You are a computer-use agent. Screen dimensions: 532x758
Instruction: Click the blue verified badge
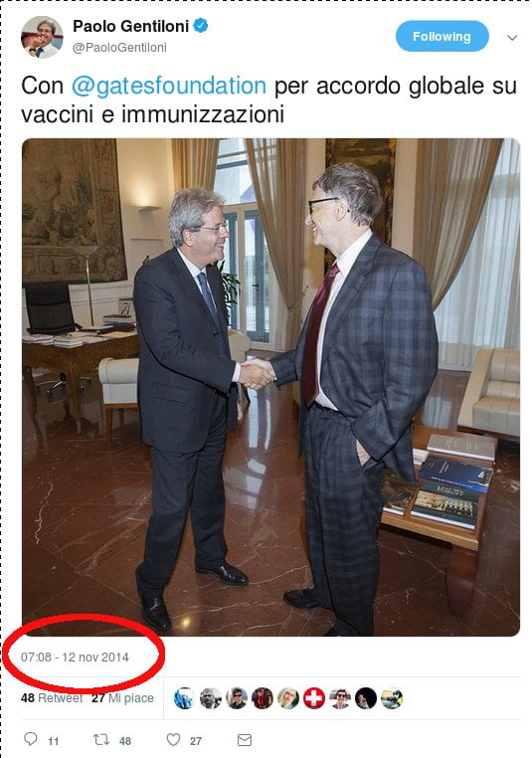click(201, 25)
